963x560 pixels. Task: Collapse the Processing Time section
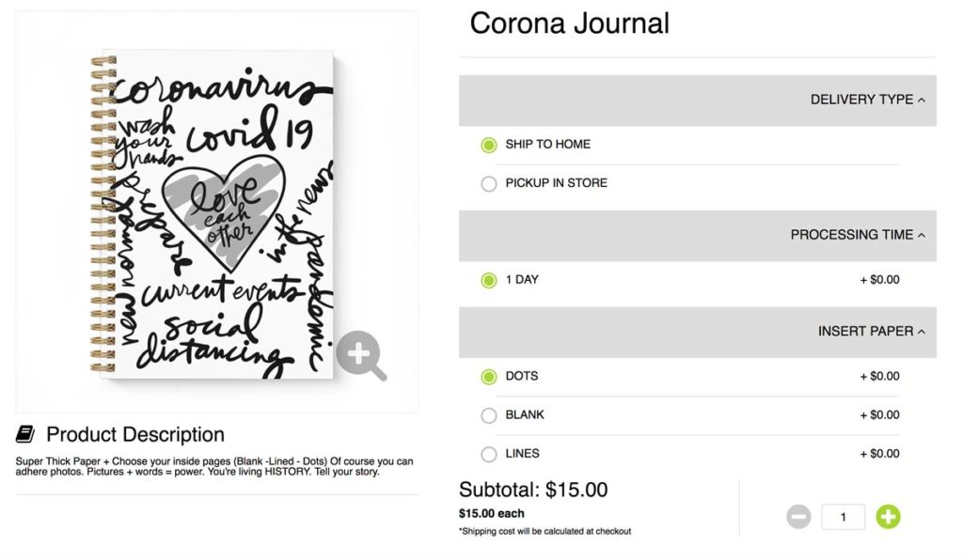(x=857, y=235)
